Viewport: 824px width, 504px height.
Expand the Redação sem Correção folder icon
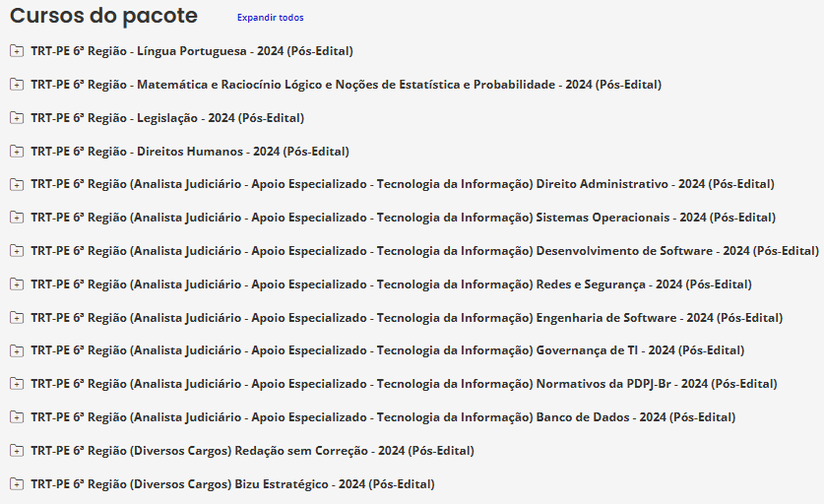pyautogui.click(x=17, y=451)
